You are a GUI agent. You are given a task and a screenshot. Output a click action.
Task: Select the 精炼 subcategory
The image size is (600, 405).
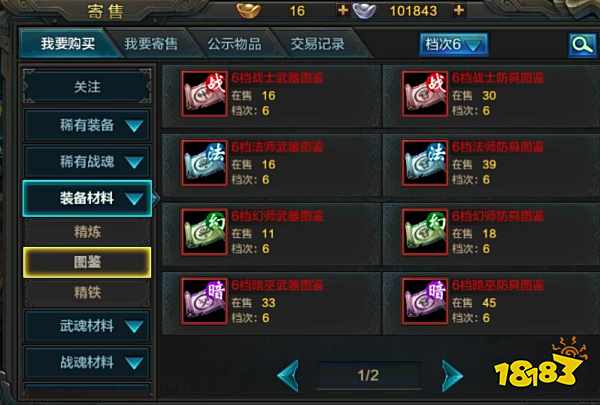coord(87,232)
